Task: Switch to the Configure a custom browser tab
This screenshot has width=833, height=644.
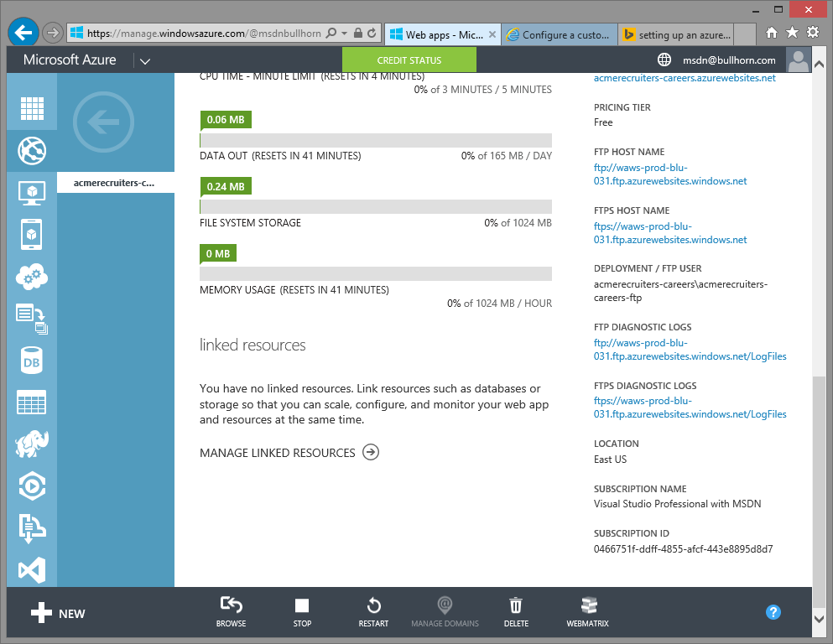Action: tap(560, 34)
